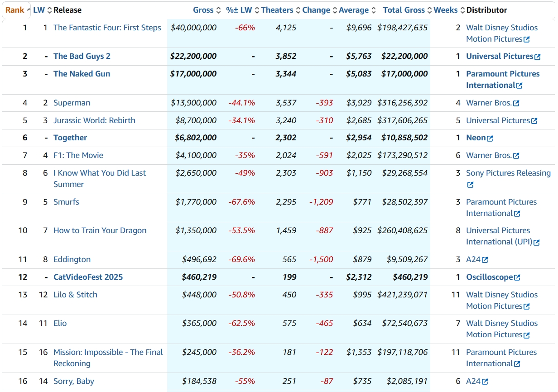This screenshot has width=558, height=392.
Task: Open the Smurfs release link
Action: coord(66,202)
